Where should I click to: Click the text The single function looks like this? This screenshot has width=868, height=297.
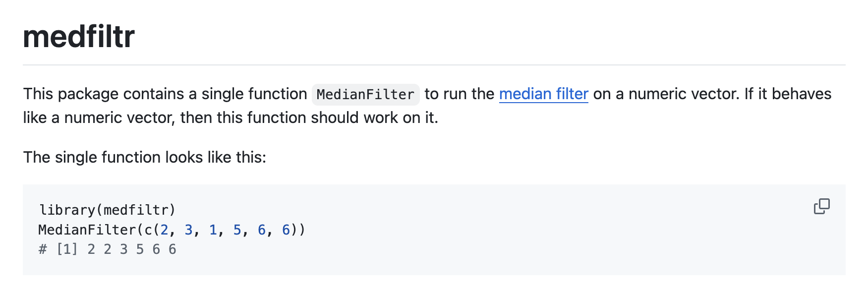tap(145, 157)
